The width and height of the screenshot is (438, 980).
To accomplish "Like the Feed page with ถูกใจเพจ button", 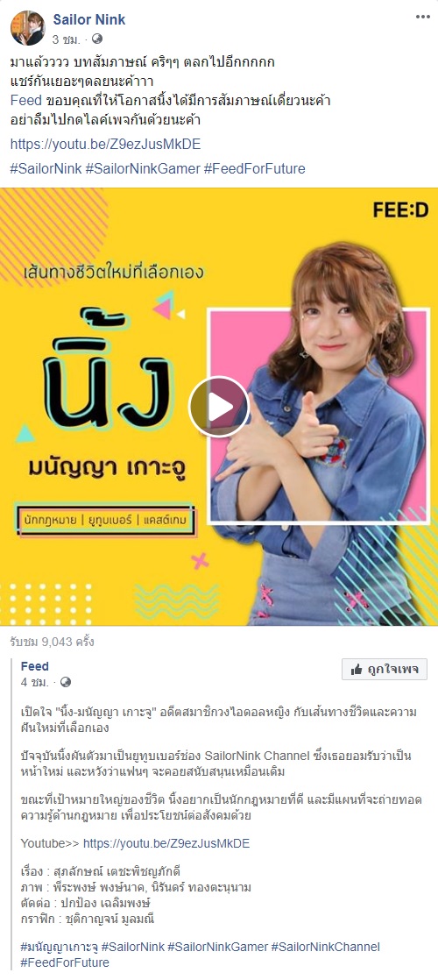I will 385,670.
